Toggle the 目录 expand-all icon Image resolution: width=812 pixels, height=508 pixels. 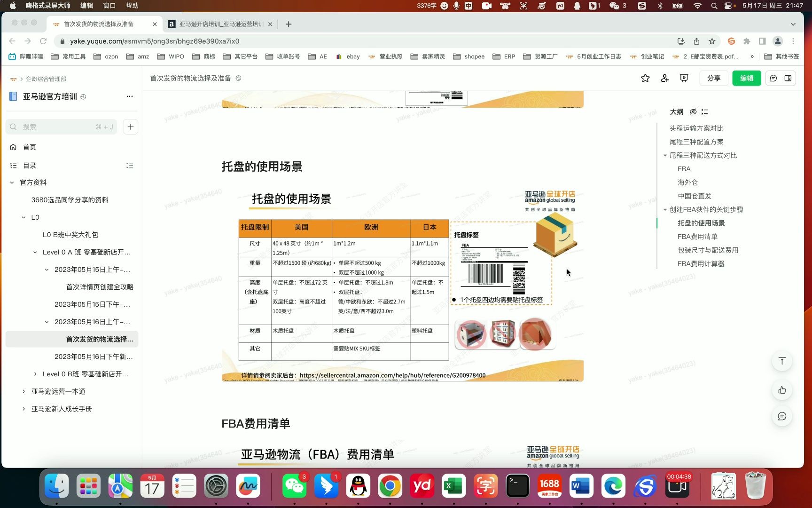click(130, 166)
